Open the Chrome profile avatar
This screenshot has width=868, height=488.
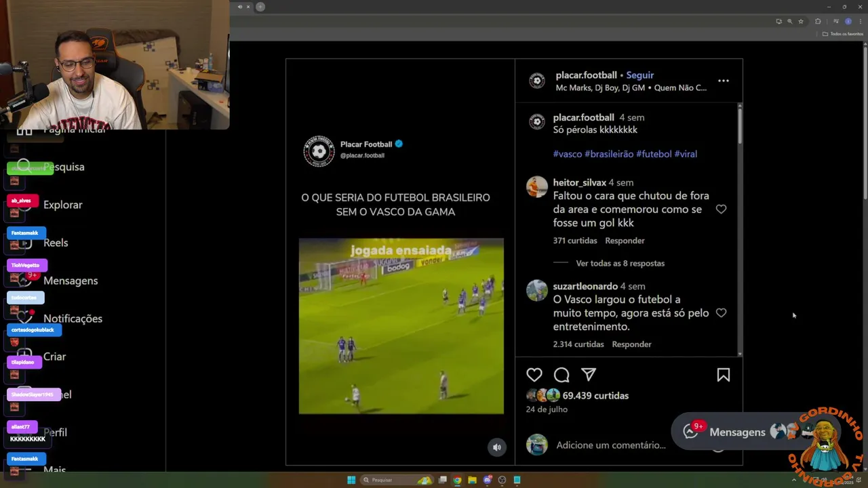[848, 21]
